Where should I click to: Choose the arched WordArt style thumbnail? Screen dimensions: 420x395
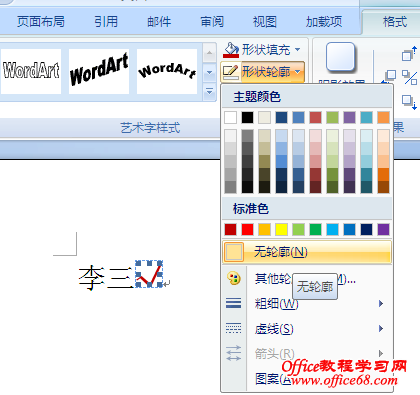coord(167,71)
